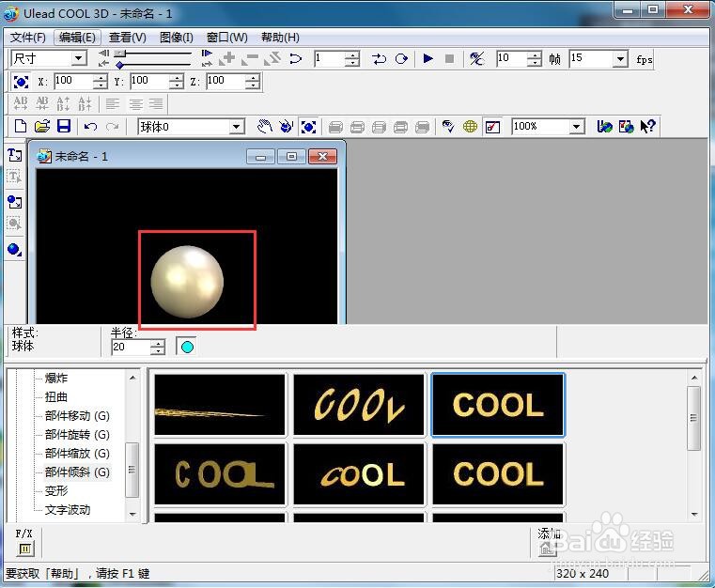The image size is (715, 588).
Task: Select 部件旋转 (G) effect
Action: tap(77, 434)
